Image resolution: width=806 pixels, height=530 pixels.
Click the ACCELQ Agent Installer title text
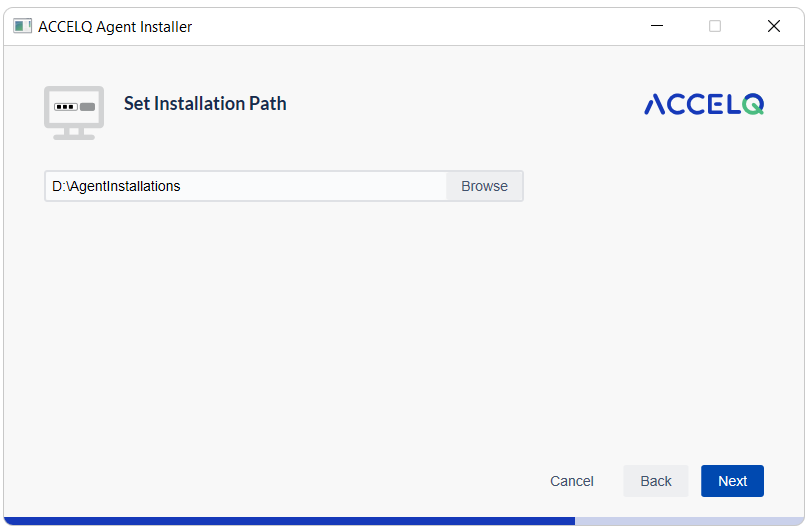[x=115, y=26]
